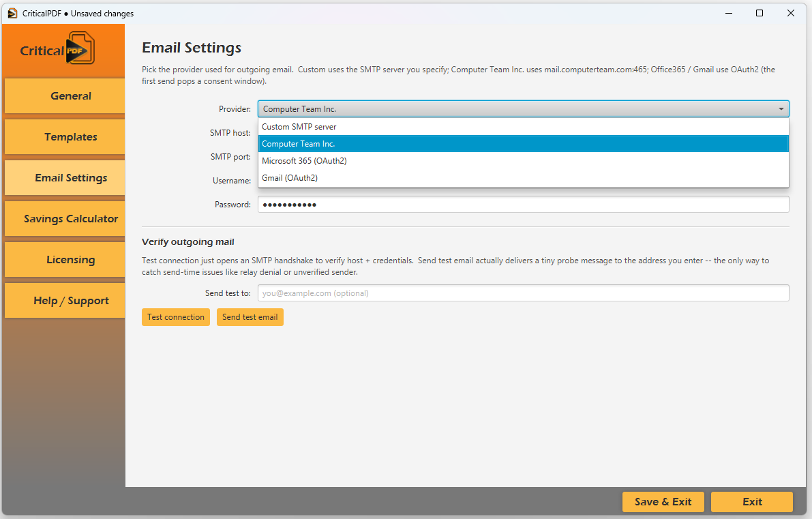Switch to the Templates tab
Screen dimensions: 812x519
65,137
